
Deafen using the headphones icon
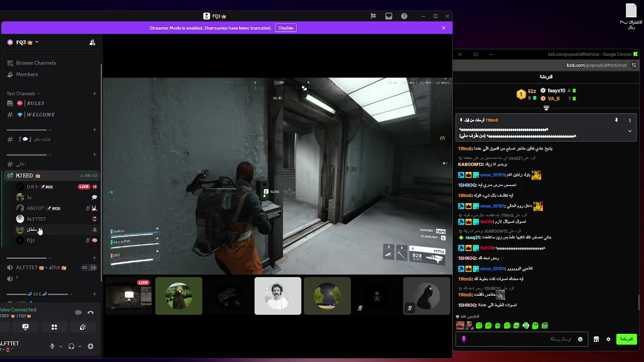pyautogui.click(x=71, y=346)
